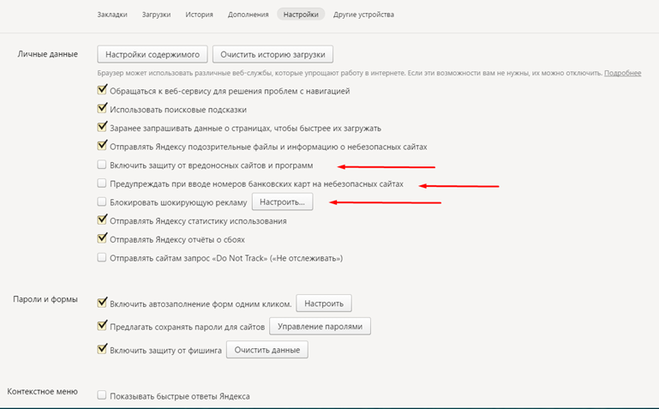
Task: Switch to the Загрузки tab
Action: tap(155, 16)
